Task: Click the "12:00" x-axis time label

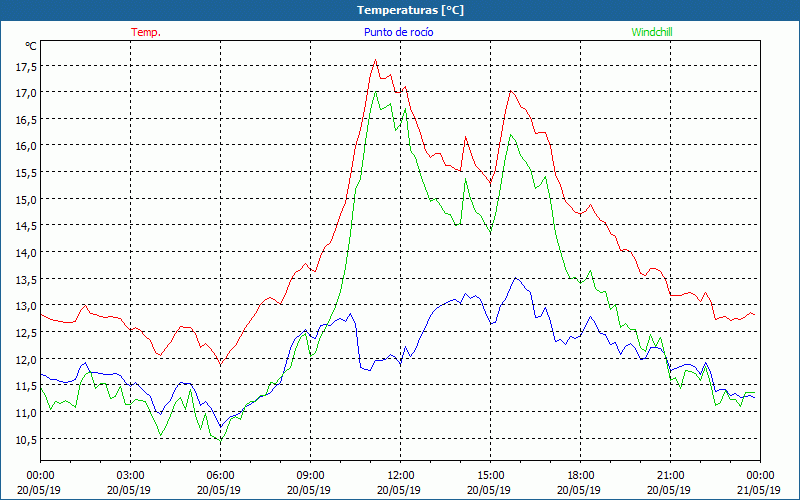Action: coord(401,476)
